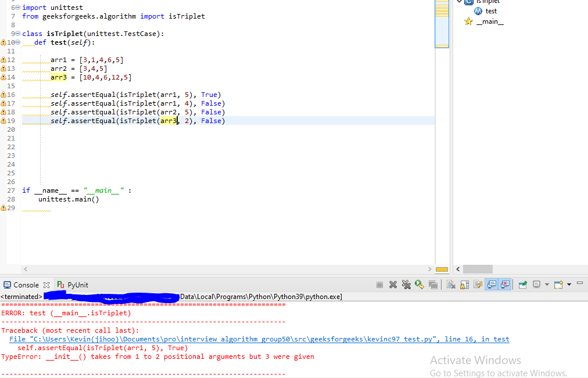Click the Remove Launch single X icon
Viewport: 588px width, 378px height.
click(x=393, y=285)
